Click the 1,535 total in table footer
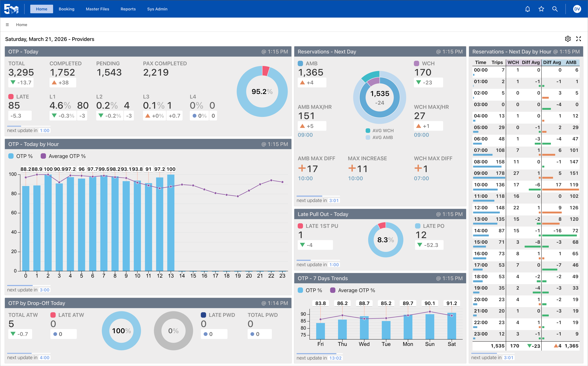The width and height of the screenshot is (588, 366). click(498, 346)
